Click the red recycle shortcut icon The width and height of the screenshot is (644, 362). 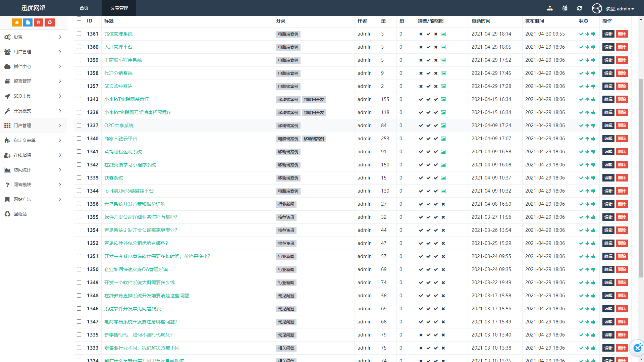50,22
